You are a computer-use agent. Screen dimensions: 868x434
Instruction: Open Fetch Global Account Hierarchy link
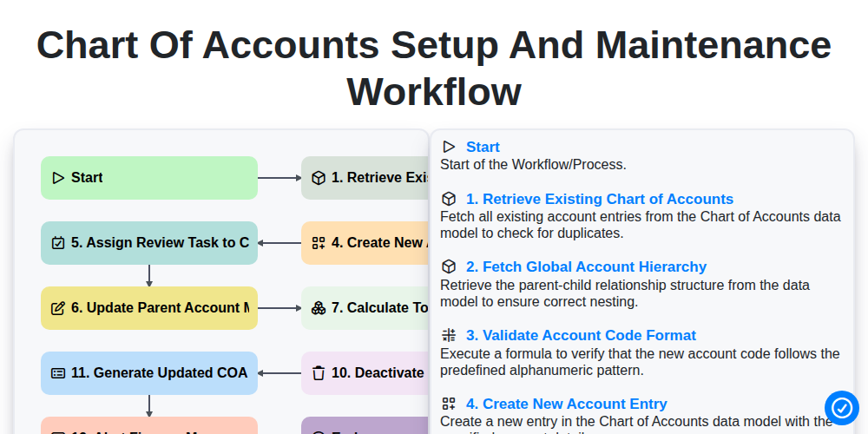pyautogui.click(x=586, y=266)
